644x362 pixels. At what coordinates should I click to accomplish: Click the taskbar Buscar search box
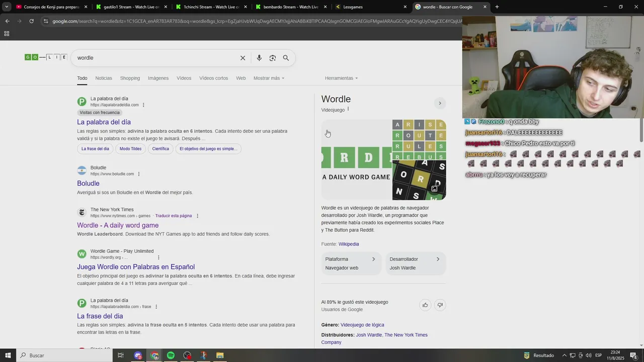tap(64, 355)
